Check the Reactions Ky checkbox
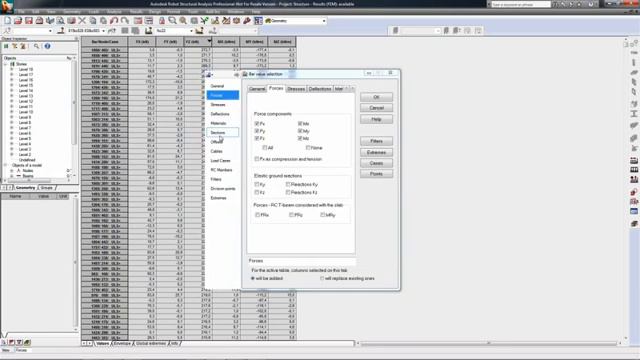This screenshot has height=360, width=640. pos(288,184)
